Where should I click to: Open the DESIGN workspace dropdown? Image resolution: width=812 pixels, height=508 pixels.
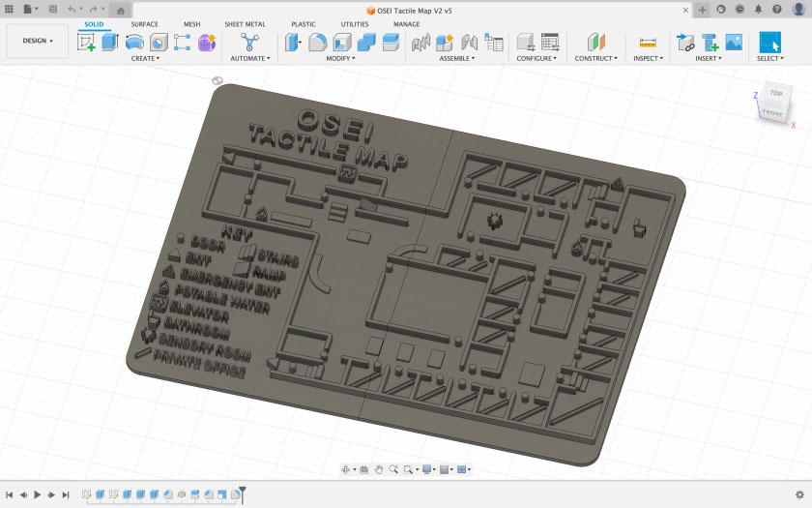point(38,41)
